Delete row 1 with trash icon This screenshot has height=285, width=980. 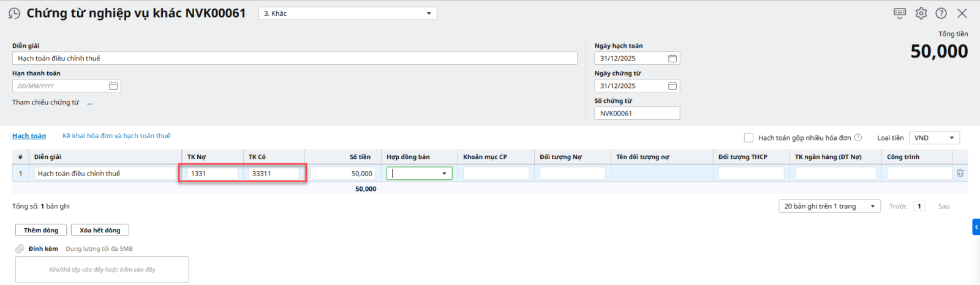coord(960,173)
